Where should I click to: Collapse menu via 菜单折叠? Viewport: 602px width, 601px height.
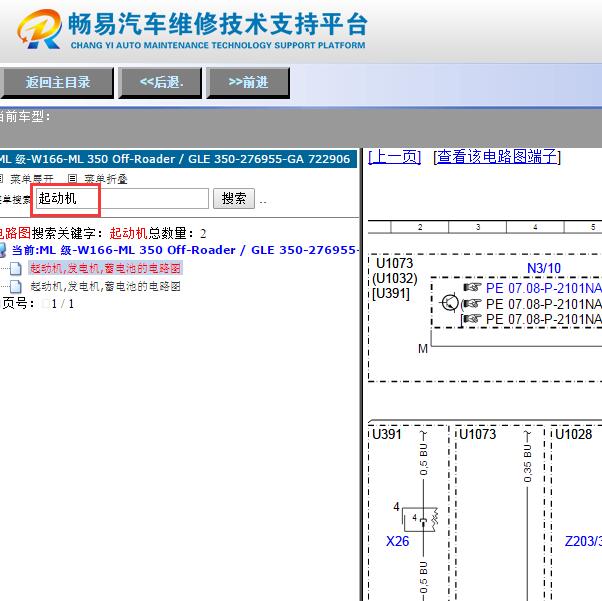click(x=106, y=179)
